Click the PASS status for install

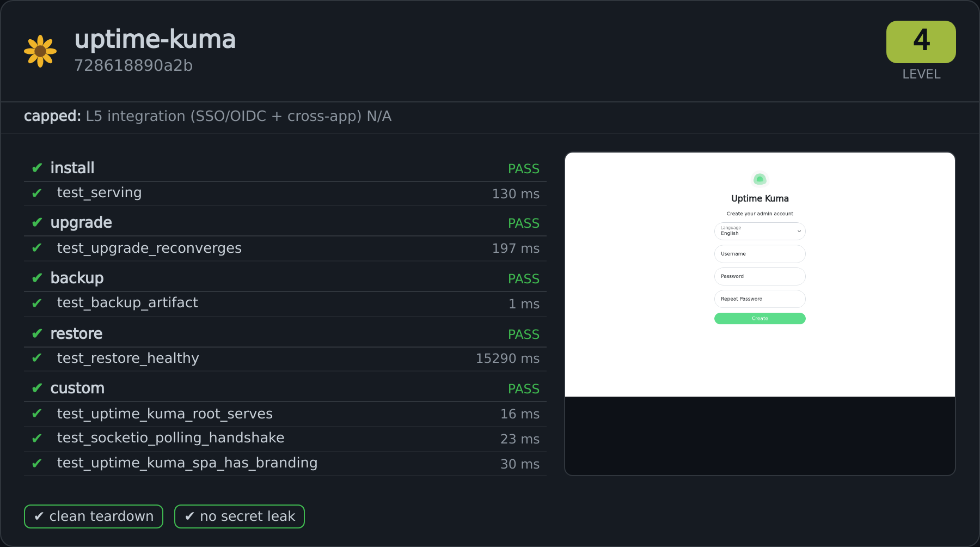(x=523, y=169)
